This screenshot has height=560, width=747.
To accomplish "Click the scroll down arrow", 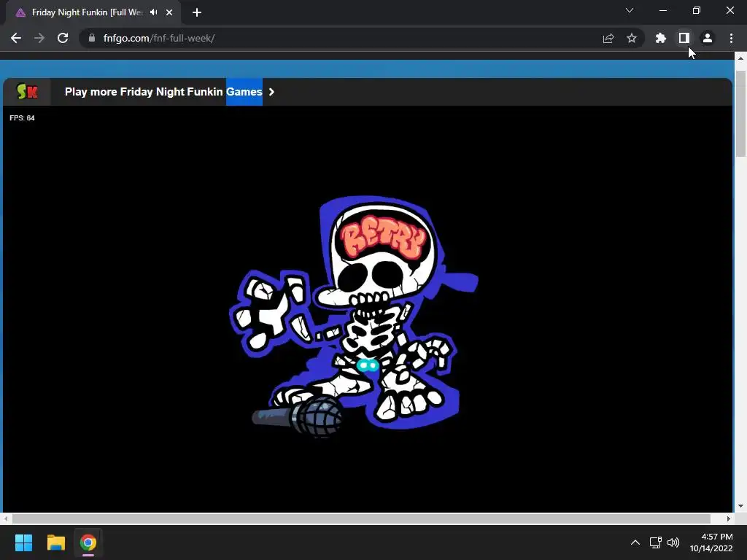I will pos(740,506).
